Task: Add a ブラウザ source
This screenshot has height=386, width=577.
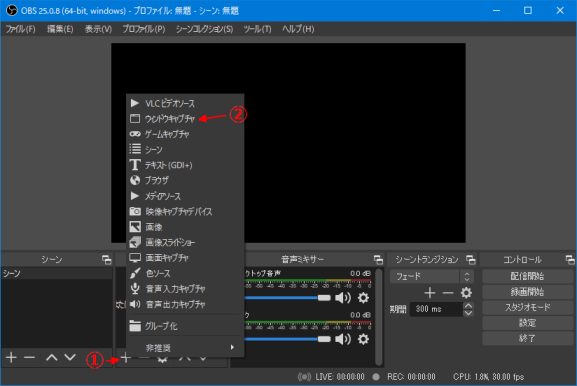Action: point(185,180)
